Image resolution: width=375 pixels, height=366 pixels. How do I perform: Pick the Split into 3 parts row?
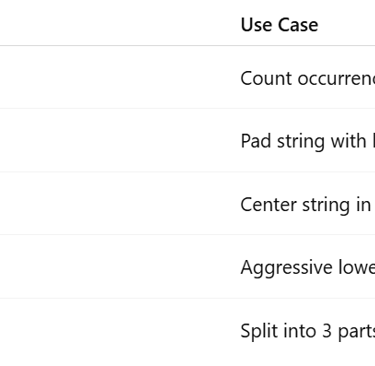187,331
